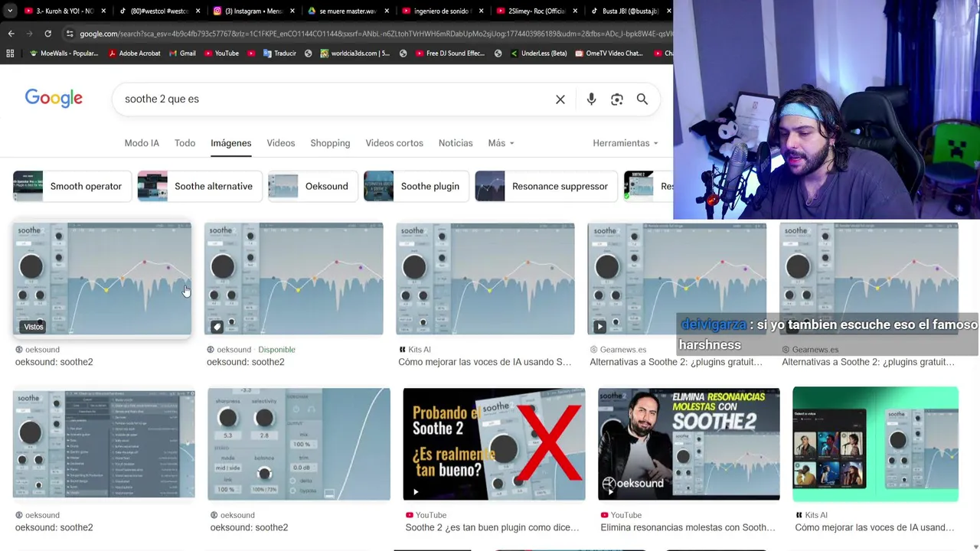
Task: Expand the Más dropdown
Action: click(501, 143)
